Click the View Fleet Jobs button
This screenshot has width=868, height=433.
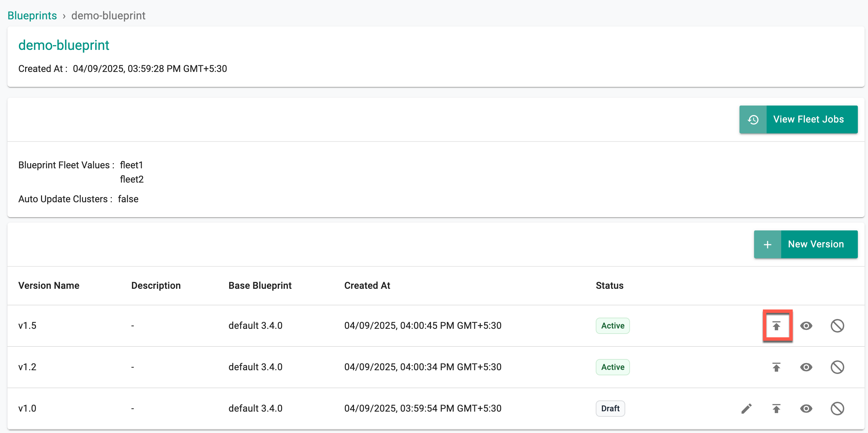click(798, 119)
